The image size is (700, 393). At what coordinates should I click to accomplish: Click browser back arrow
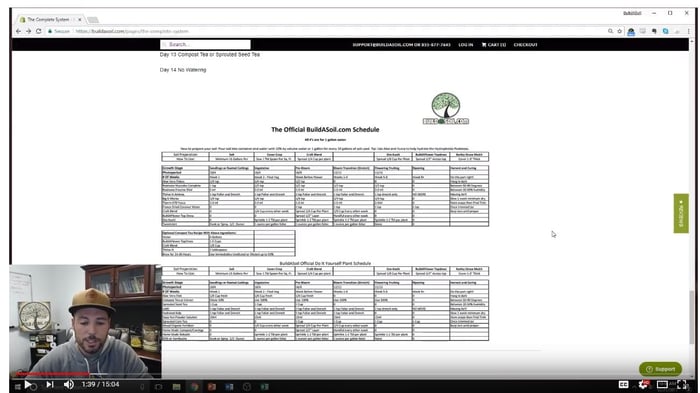(x=18, y=31)
